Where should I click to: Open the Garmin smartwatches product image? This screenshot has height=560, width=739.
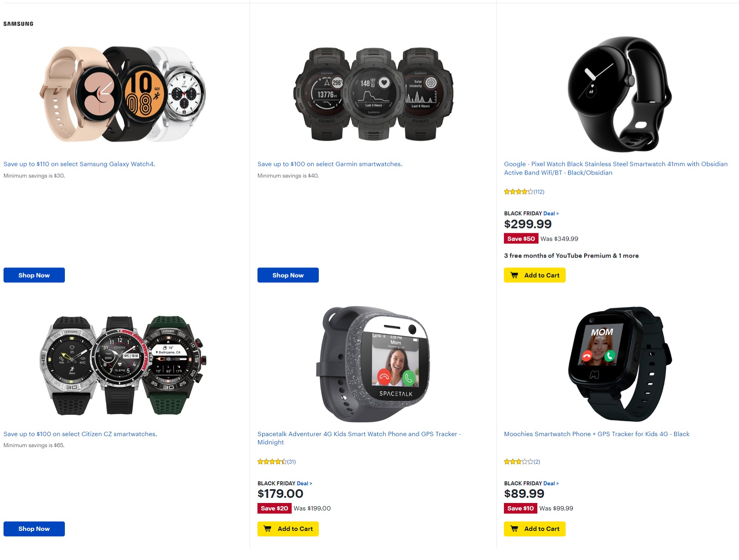coord(373,94)
